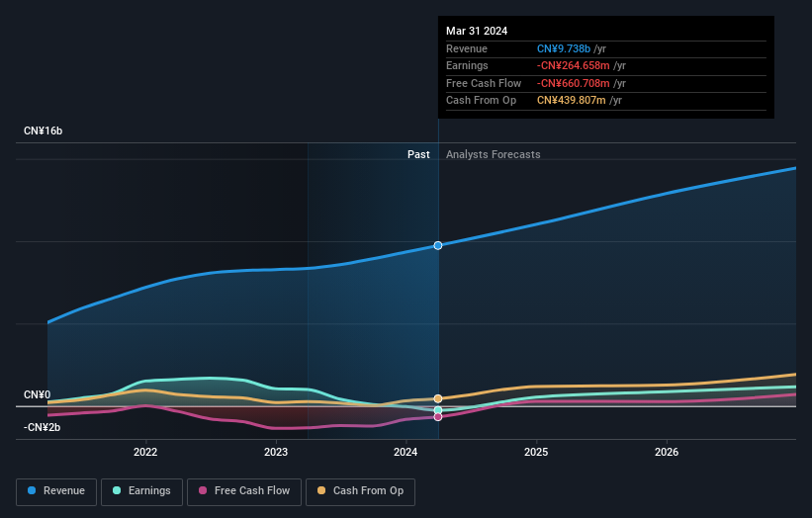Click the CN¥9.738b revenue value

564,48
